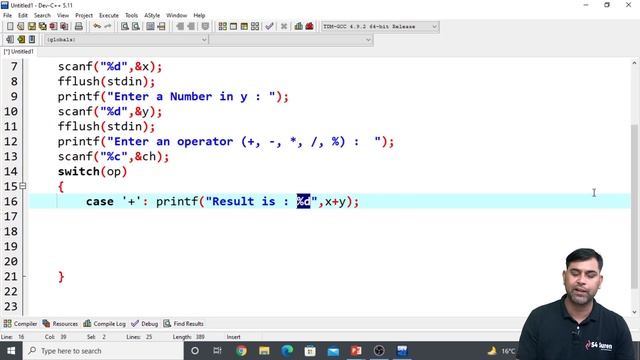This screenshot has width=640, height=360.
Task: Switch to the Compiler bottom tab
Action: 20,324
